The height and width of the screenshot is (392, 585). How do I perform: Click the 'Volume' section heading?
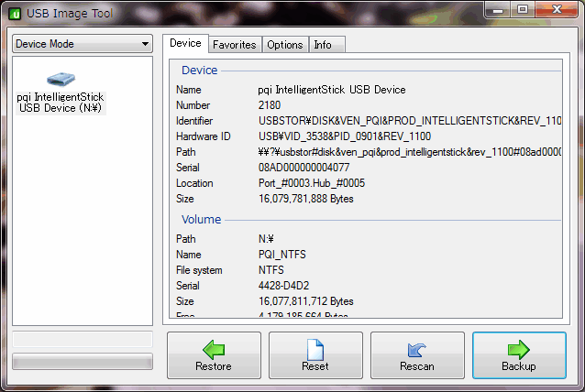point(202,220)
